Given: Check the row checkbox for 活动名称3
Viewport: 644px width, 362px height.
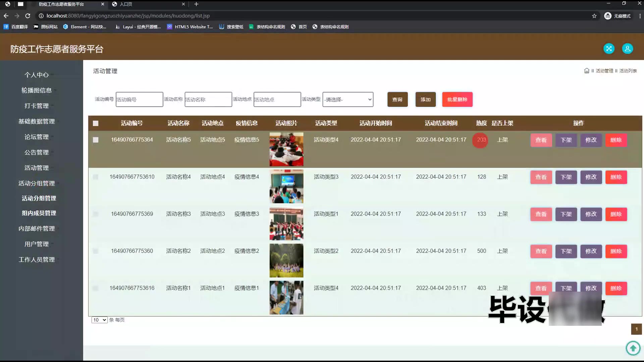Looking at the screenshot, I should coord(96,214).
